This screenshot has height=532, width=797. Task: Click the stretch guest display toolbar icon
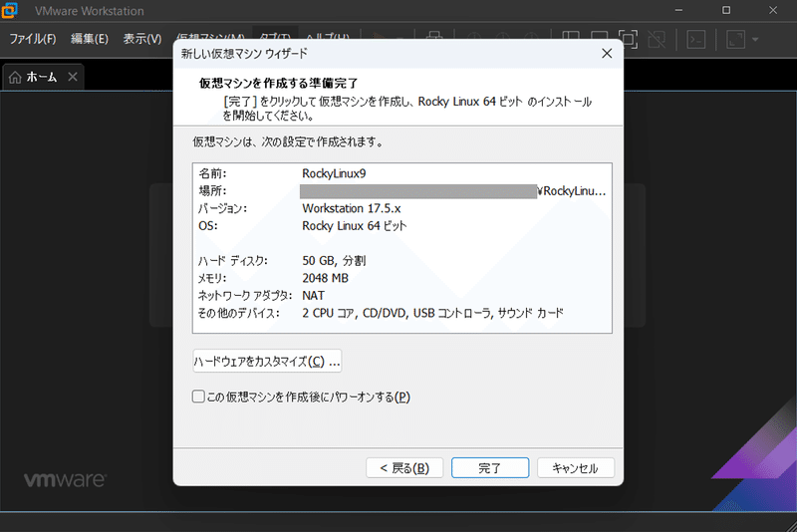point(735,39)
